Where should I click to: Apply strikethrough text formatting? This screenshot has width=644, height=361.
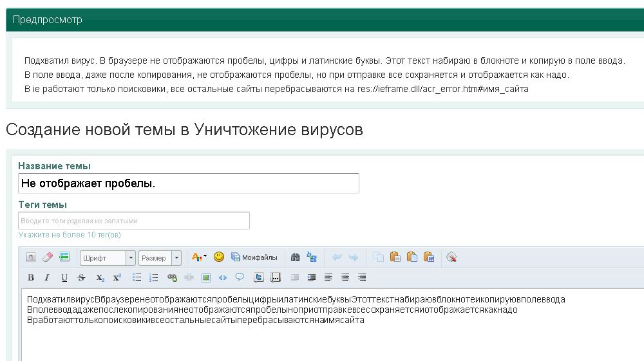81,278
